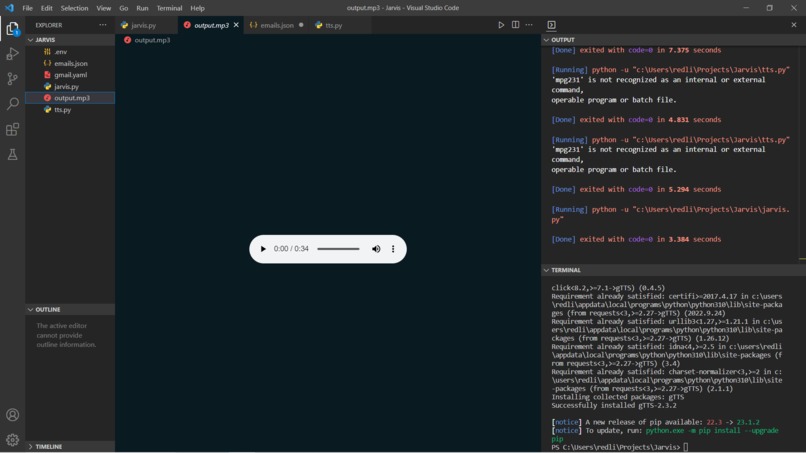Click the panel icon above Output

pyautogui.click(x=551, y=25)
